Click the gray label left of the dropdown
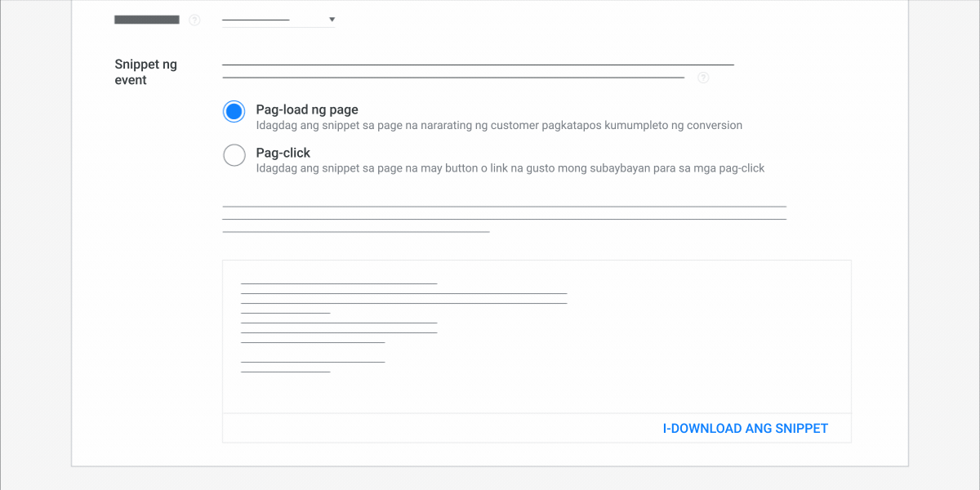Screen dimensions: 980x490 point(147,19)
